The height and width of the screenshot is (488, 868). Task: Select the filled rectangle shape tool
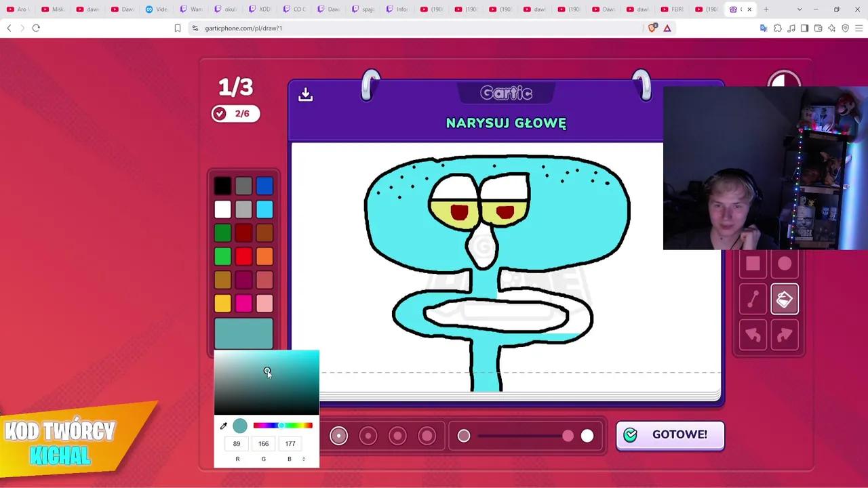(x=753, y=264)
